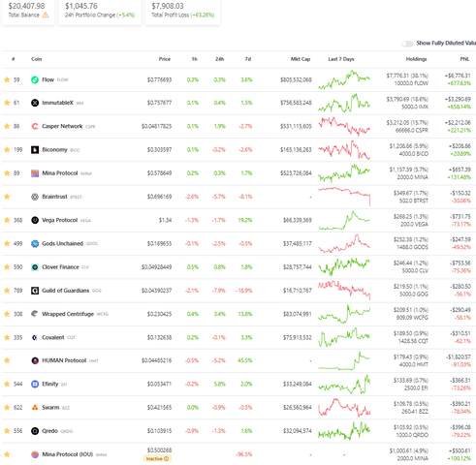Open the Mina Protocol (IOU) link
Image resolution: width=476 pixels, height=465 pixels.
click(x=68, y=454)
